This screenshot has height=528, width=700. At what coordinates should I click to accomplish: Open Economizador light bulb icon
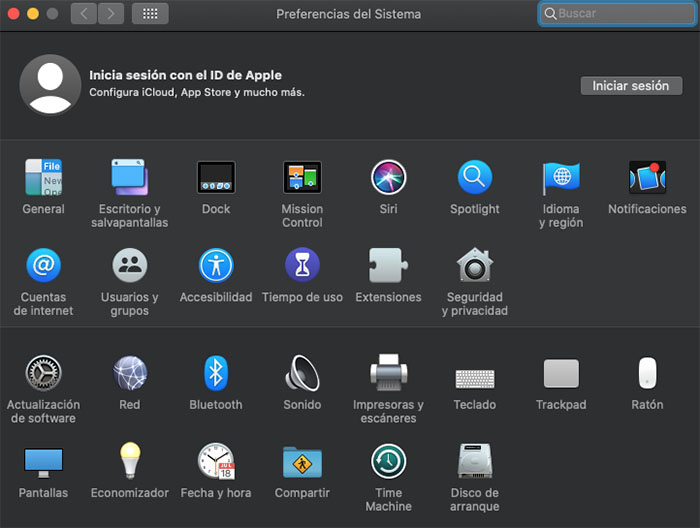click(130, 461)
